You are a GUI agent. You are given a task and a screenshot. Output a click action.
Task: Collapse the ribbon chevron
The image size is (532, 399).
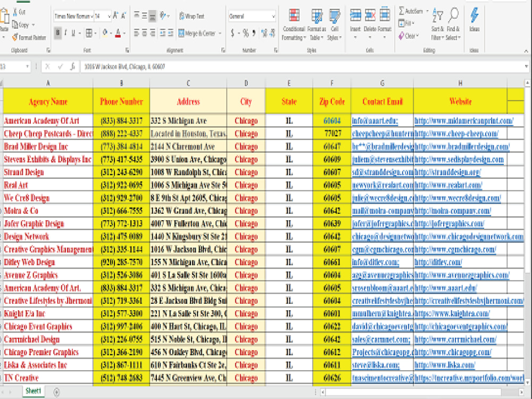click(526, 51)
